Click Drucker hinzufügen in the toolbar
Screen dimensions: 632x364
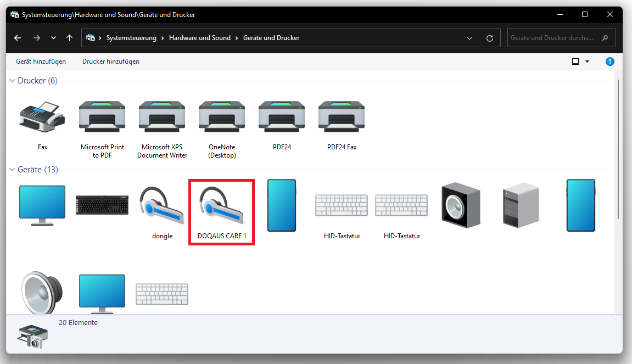coord(111,61)
